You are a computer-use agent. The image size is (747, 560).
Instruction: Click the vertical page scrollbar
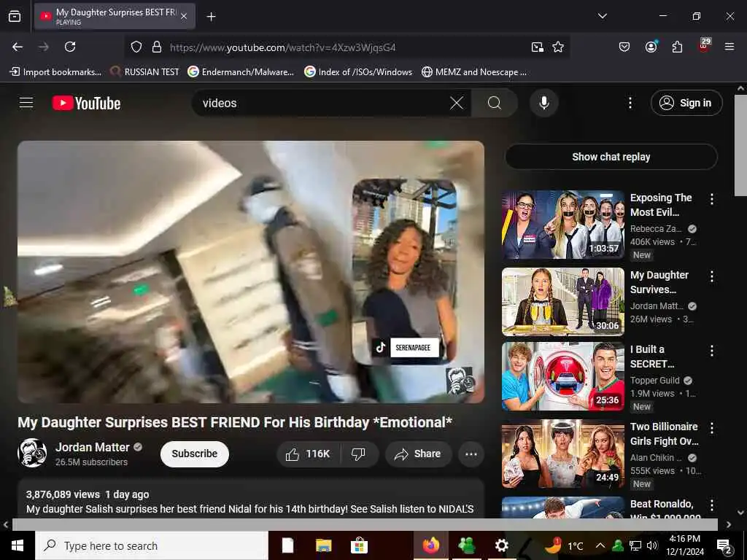[740, 145]
